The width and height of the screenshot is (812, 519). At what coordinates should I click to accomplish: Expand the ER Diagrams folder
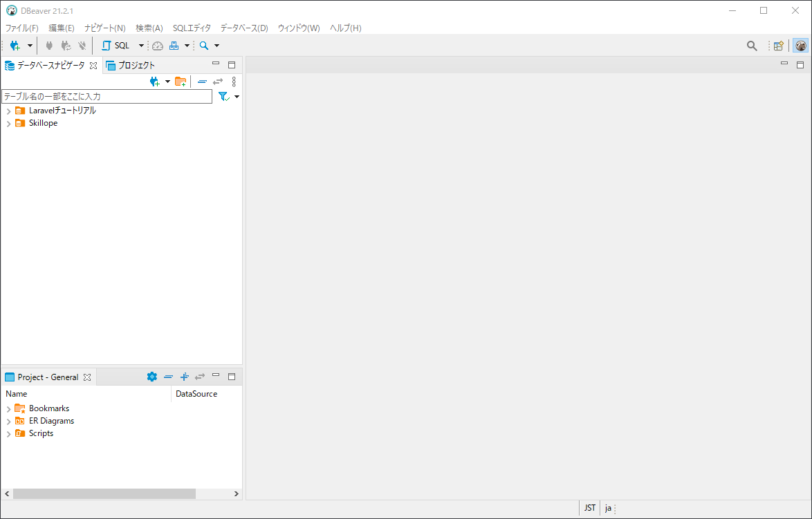click(x=8, y=422)
